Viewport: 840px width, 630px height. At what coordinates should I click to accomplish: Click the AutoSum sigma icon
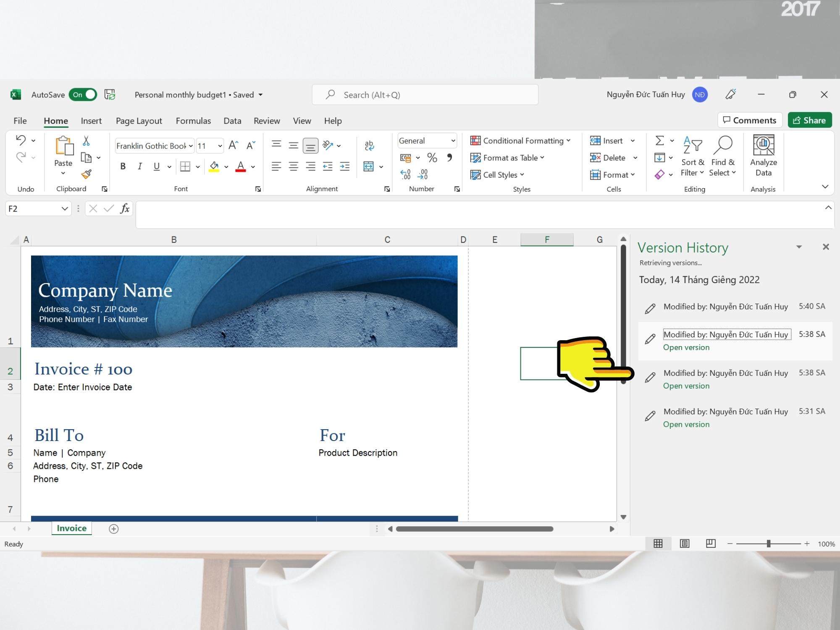tap(660, 140)
